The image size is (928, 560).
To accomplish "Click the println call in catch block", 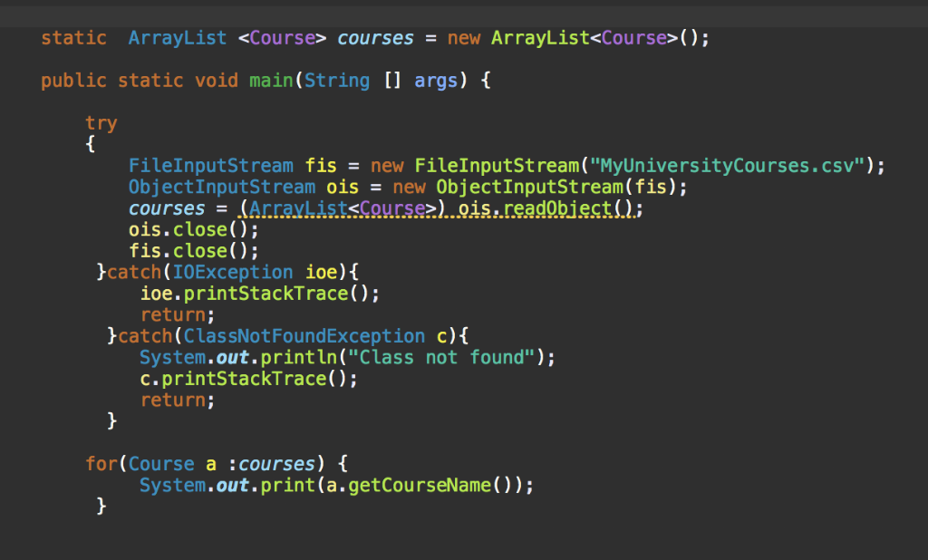I will click(x=299, y=358).
